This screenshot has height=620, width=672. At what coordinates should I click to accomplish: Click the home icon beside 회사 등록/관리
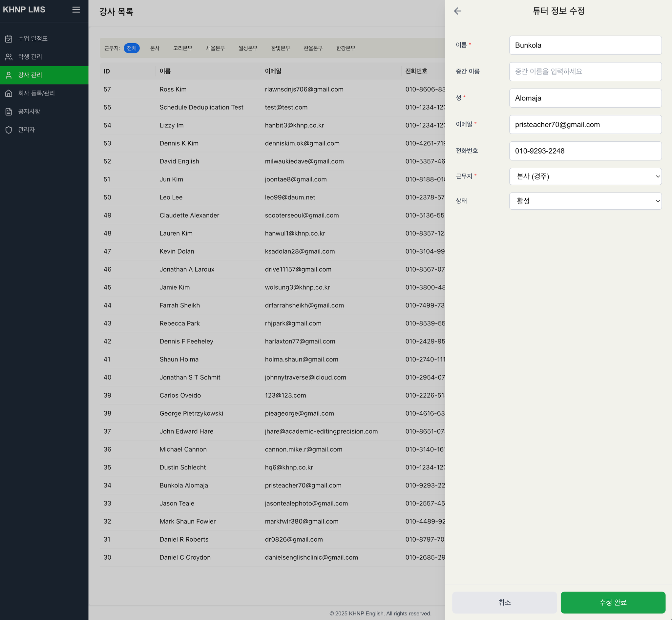point(9,93)
